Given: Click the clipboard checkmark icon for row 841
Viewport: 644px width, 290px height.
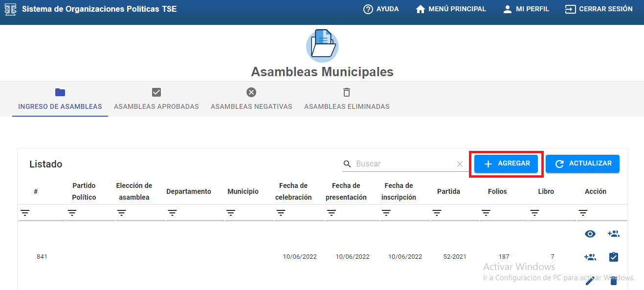Looking at the screenshot, I should (x=614, y=257).
